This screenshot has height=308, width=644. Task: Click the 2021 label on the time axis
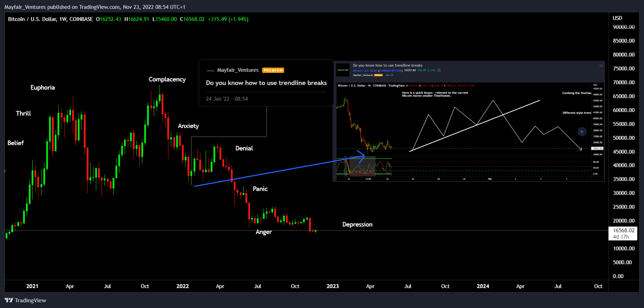[32, 286]
